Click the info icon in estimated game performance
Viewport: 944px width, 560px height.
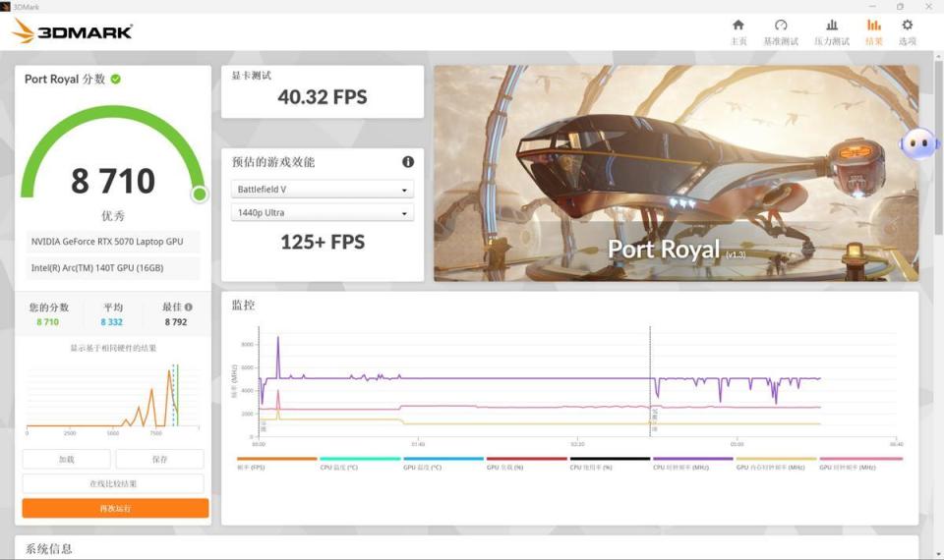407,162
